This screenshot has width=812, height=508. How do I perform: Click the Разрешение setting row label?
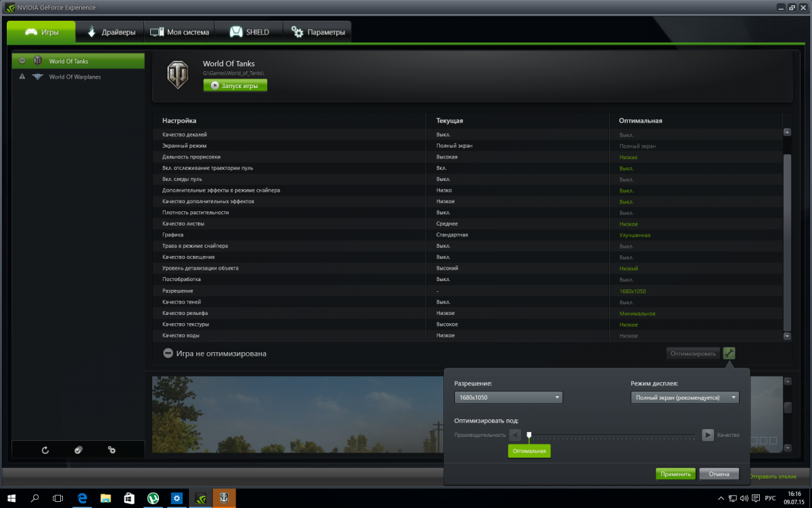[178, 291]
